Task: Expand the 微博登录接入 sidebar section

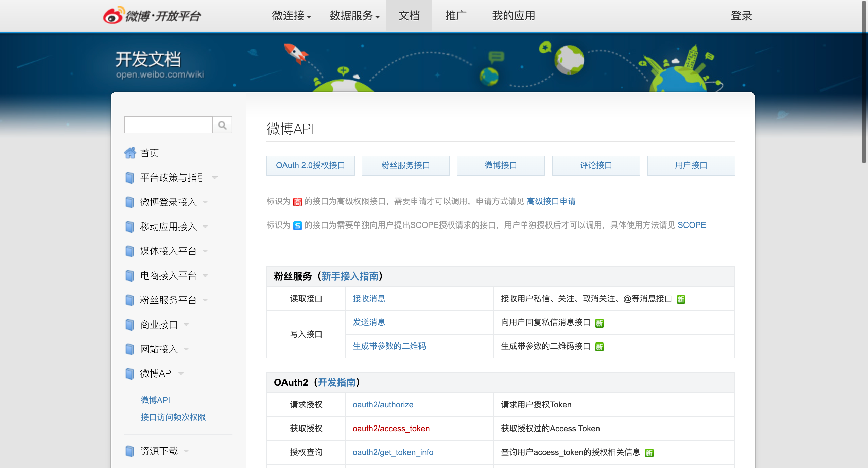Action: 205,202
